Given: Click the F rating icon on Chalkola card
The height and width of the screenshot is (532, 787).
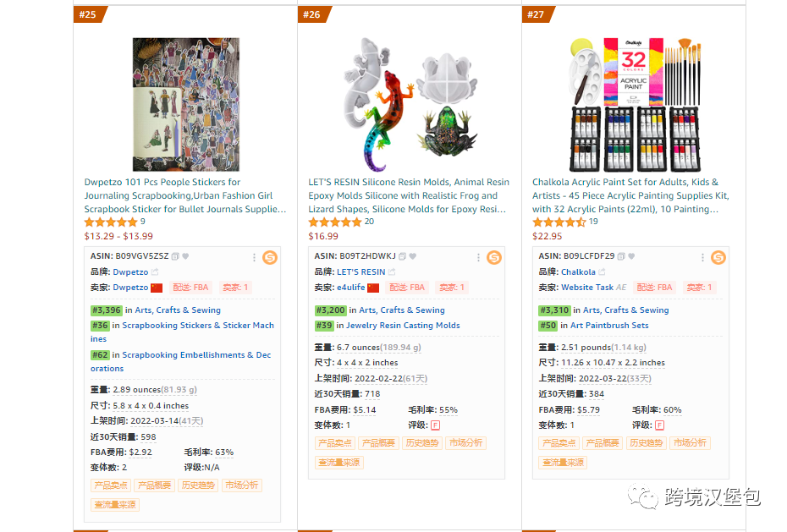Looking at the screenshot, I should pos(659,425).
